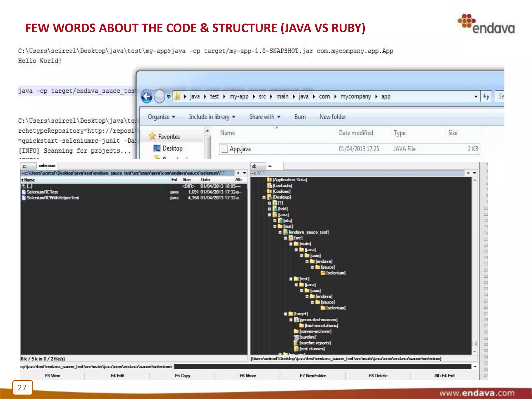Viewport: 532px width, 399px height.
Task: Open recent locations dropdown beside forward button
Action: (168, 97)
